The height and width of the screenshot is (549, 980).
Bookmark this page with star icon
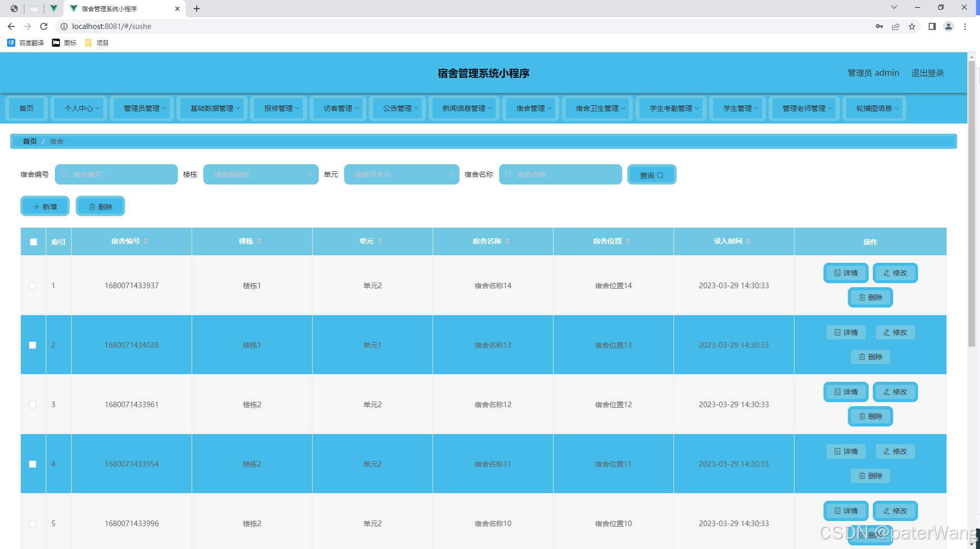(x=912, y=26)
